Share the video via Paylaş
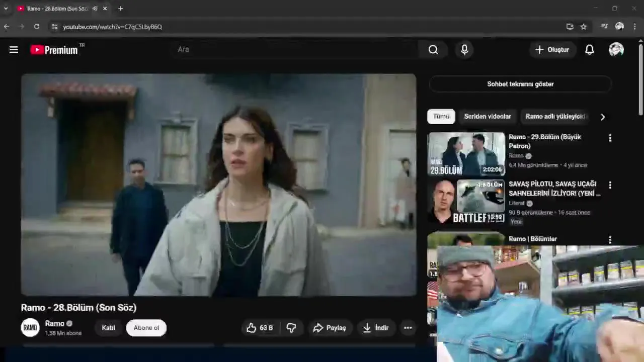This screenshot has width=644, height=362. 330,328
